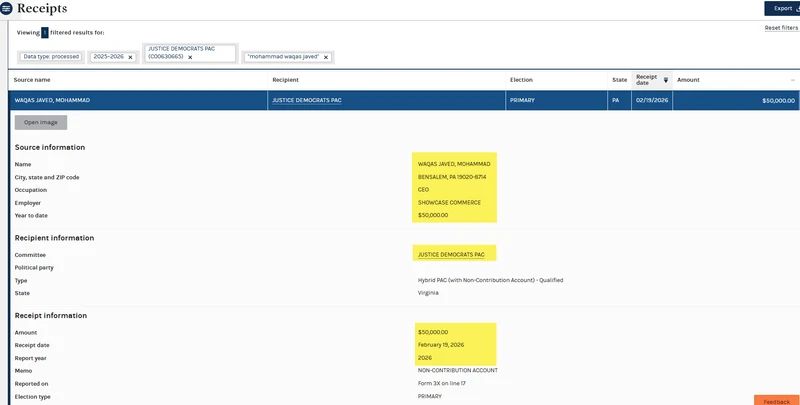Select the Data type: processed tag
Screen dimensions: 800x405
click(51, 57)
